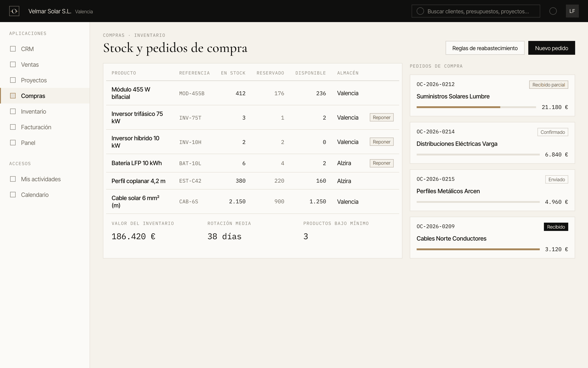The image size is (588, 368).
Task: Focus the Buscar clientes search field
Action: click(475, 11)
